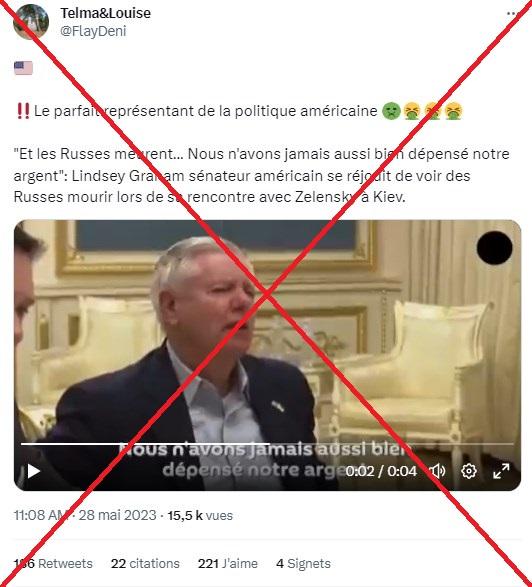This screenshot has height=587, width=532.
Task: Show the 22 citations
Action: point(145,563)
